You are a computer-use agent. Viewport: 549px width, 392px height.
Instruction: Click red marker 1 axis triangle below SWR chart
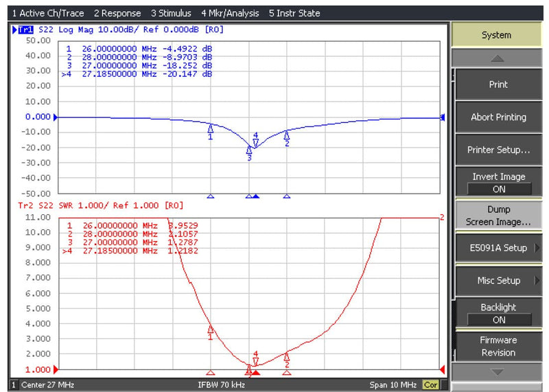pyautogui.click(x=211, y=373)
